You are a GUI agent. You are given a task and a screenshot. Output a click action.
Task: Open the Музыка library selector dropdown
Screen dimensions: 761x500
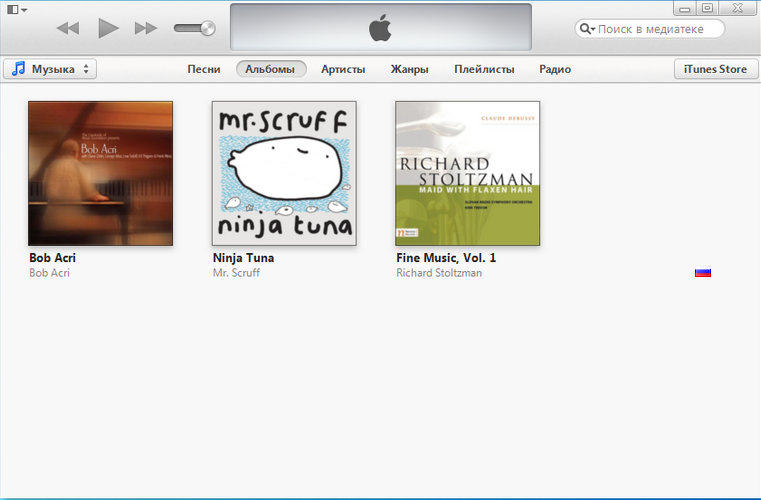pos(50,69)
